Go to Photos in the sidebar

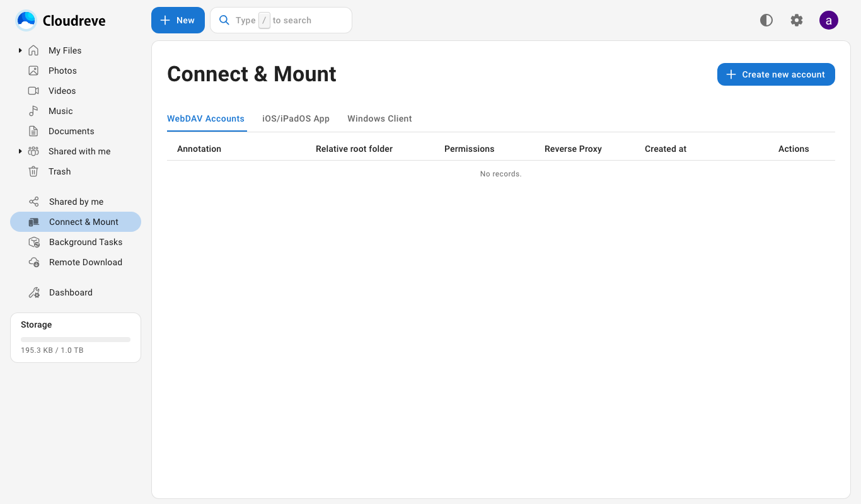(62, 71)
